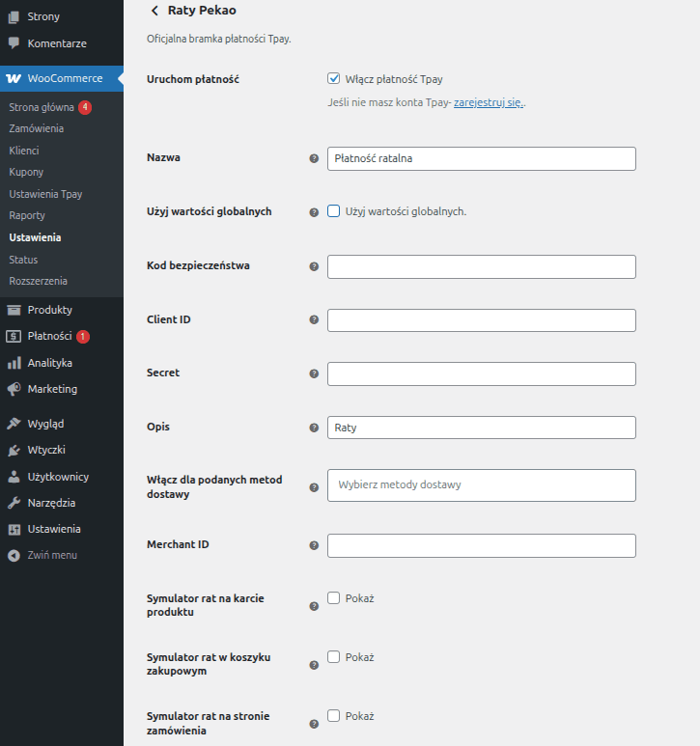The height and width of the screenshot is (746, 700).
Task: Open Produkty via its sidebar icon
Action: pyautogui.click(x=14, y=310)
